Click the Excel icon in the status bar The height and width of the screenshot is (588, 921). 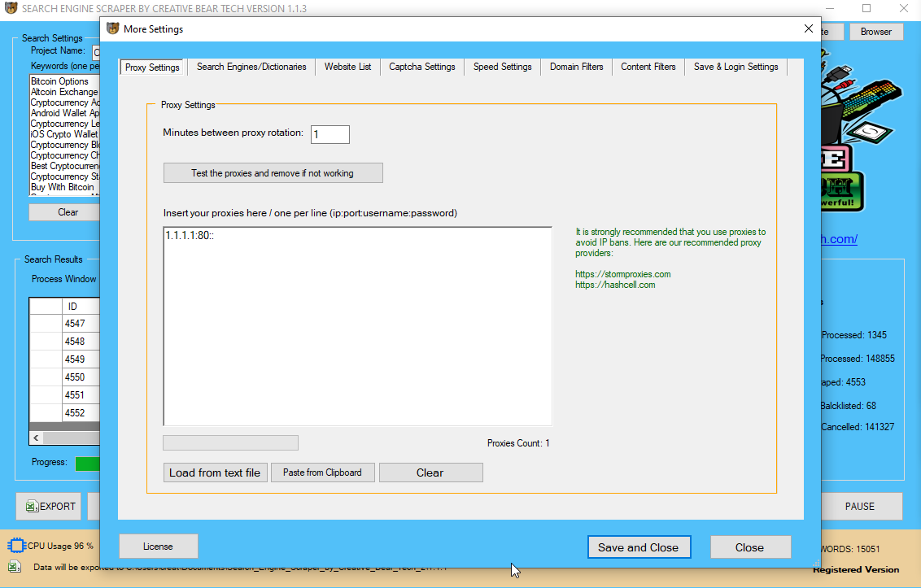click(x=13, y=567)
